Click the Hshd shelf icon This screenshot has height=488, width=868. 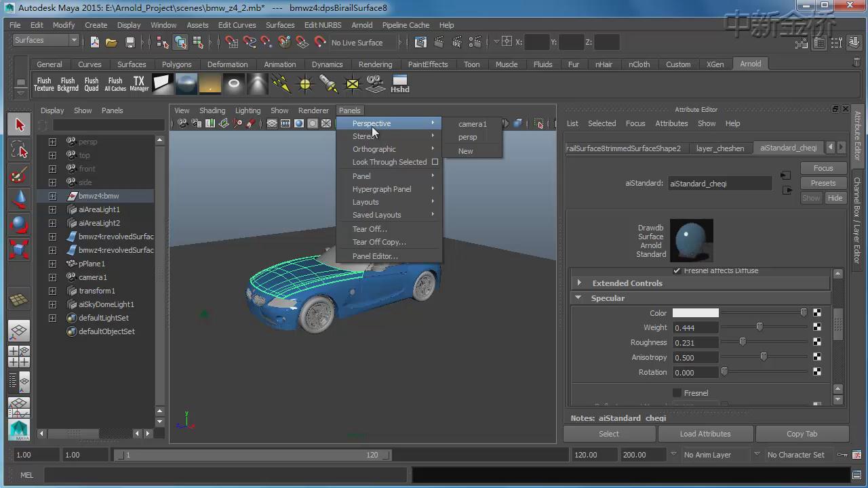399,84
